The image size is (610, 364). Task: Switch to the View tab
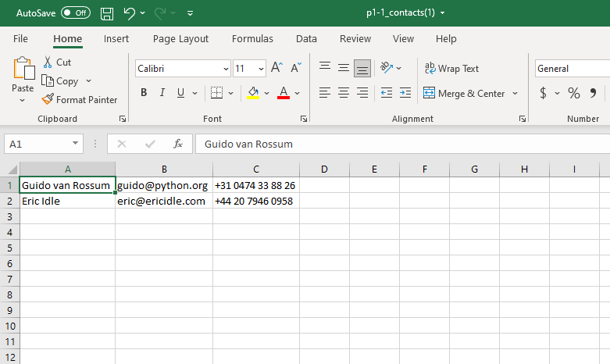403,38
